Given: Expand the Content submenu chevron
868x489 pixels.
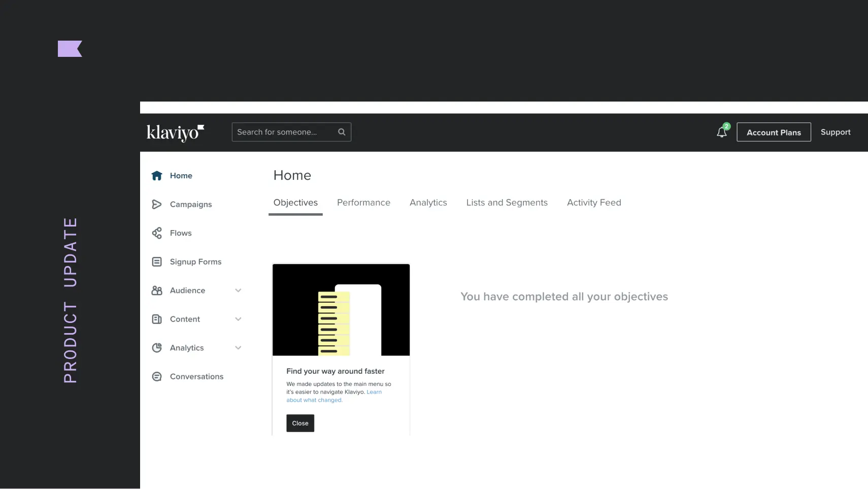Looking at the screenshot, I should [x=238, y=319].
